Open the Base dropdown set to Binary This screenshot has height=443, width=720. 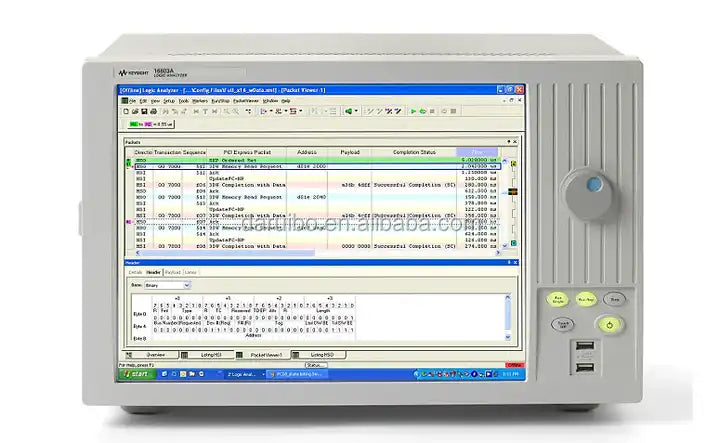coord(167,285)
